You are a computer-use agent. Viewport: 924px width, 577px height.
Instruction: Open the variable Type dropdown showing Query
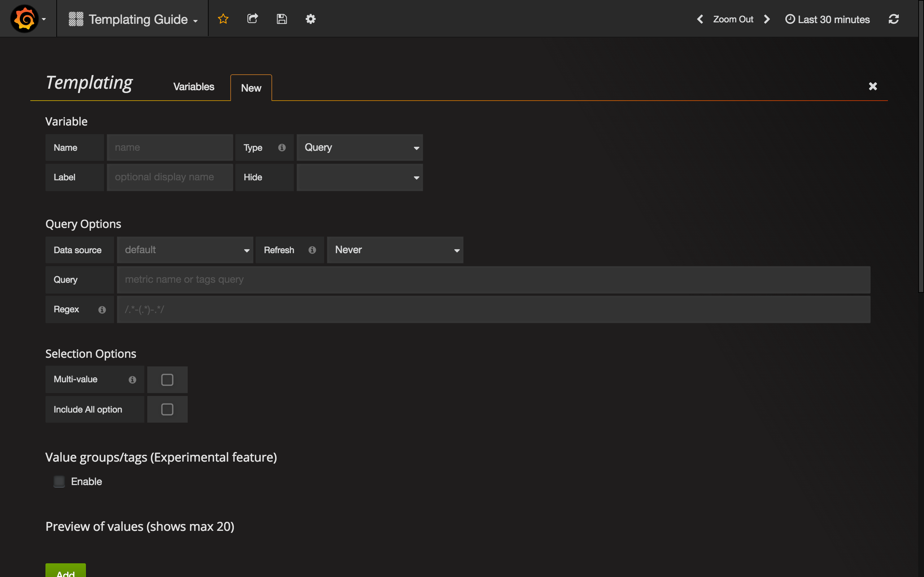[359, 147]
